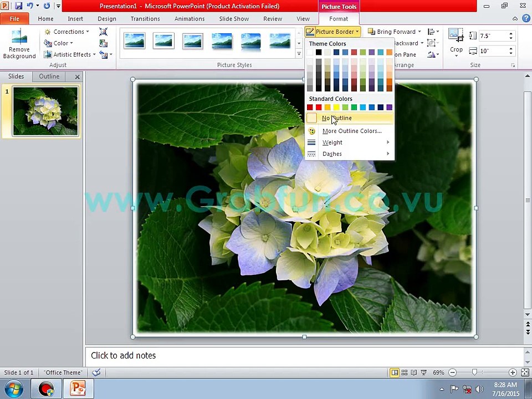532x399 pixels.
Task: Click the zoom in plus button
Action: point(513,372)
